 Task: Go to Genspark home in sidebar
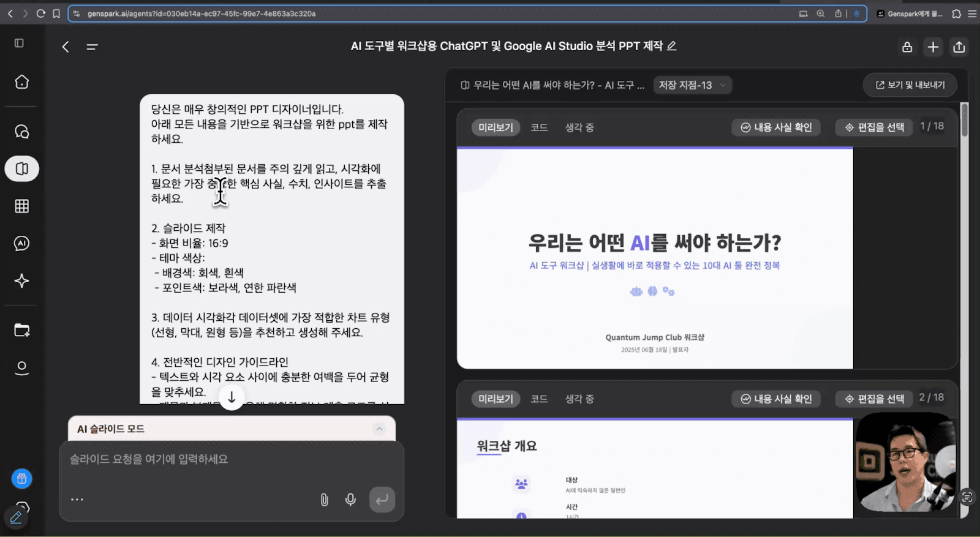pyautogui.click(x=22, y=82)
